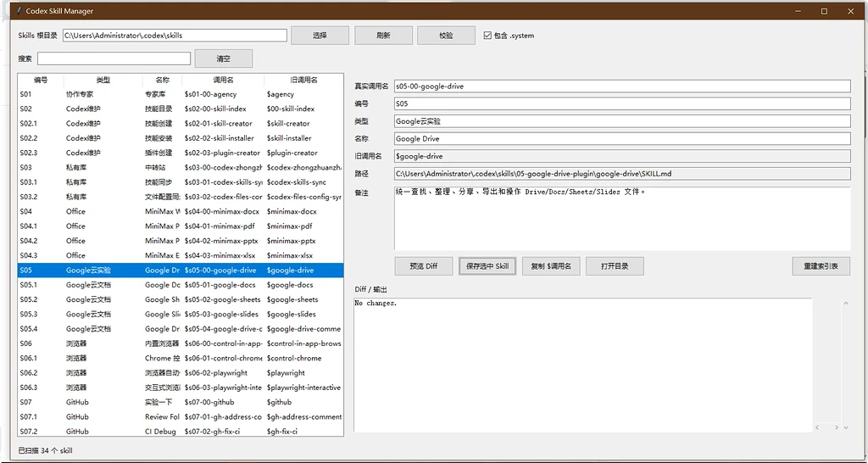Click the Diff / 输出 text area

coord(582,365)
